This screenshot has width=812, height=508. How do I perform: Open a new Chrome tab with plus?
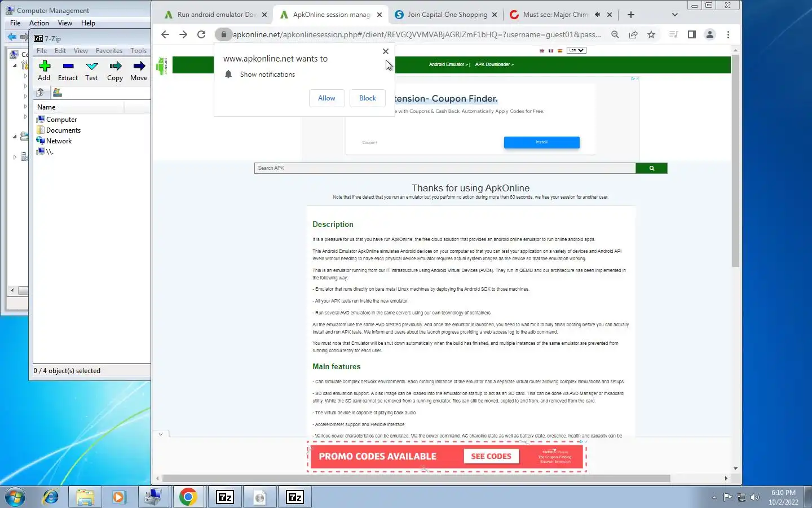[x=631, y=15]
